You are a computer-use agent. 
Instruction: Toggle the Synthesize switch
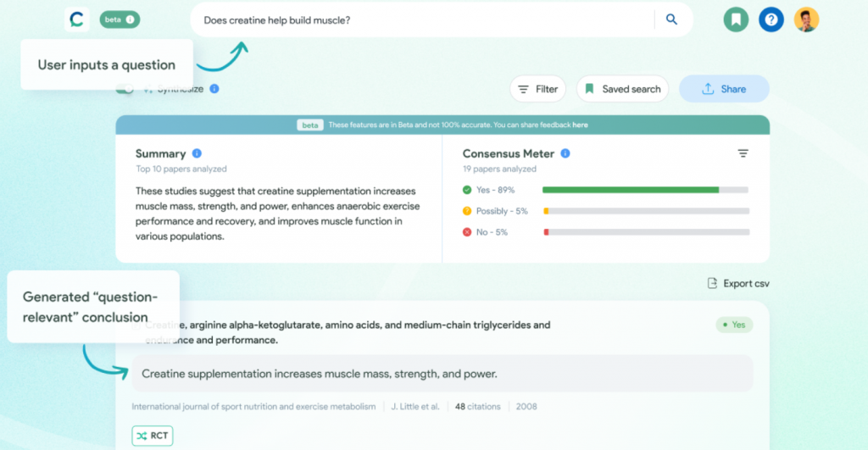[x=125, y=88]
